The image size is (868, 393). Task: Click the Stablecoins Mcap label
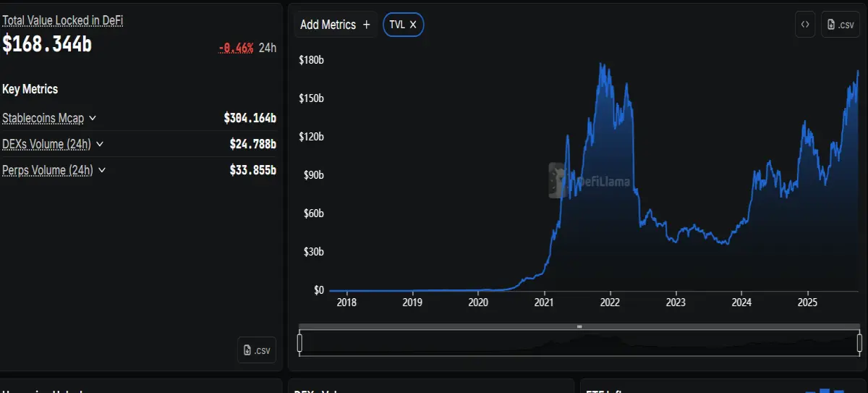(43, 118)
